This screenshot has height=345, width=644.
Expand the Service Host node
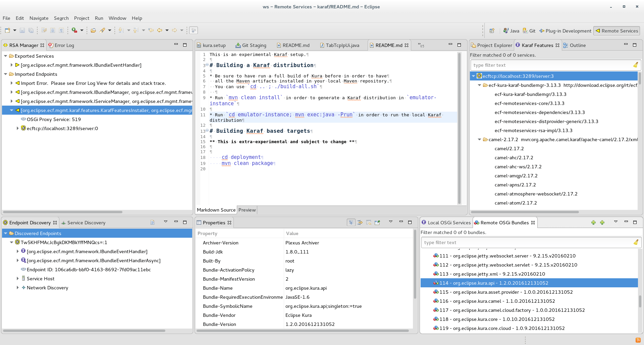pos(18,279)
